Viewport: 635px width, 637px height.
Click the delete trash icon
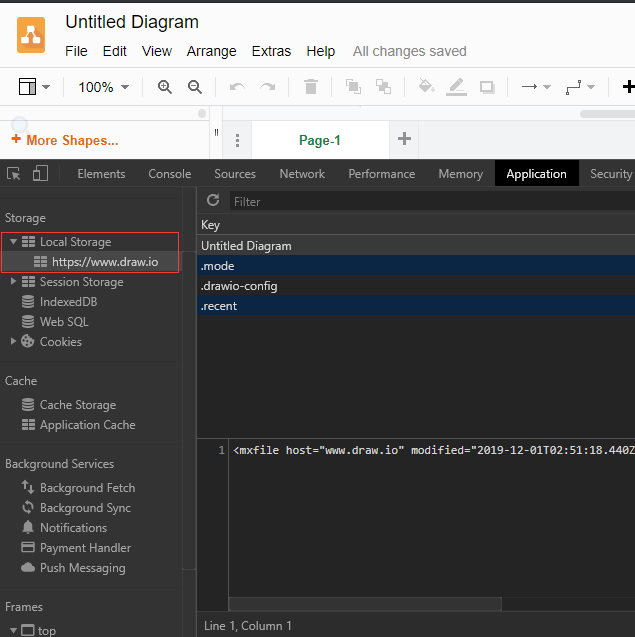(x=311, y=87)
